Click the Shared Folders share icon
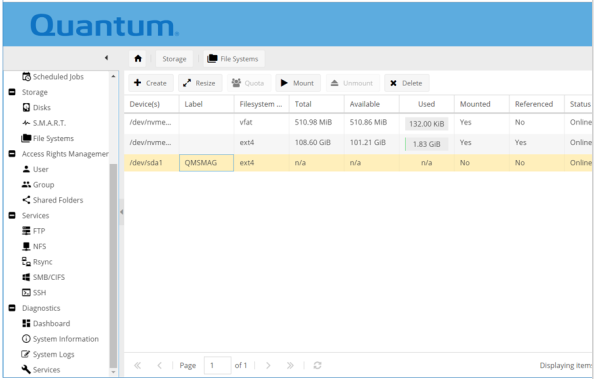 26,200
